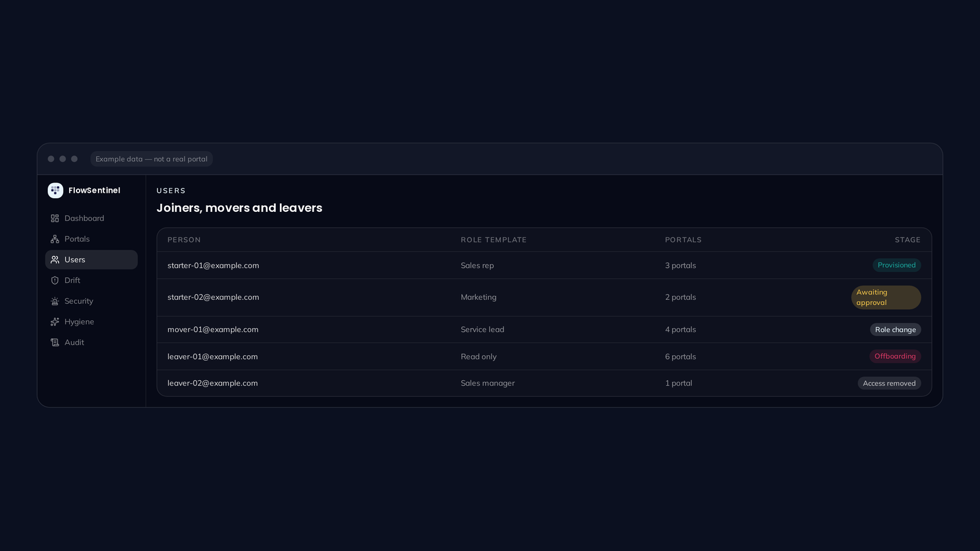The width and height of the screenshot is (980, 551).
Task: Click the FlowSentinel logo icon
Action: pyautogui.click(x=55, y=190)
